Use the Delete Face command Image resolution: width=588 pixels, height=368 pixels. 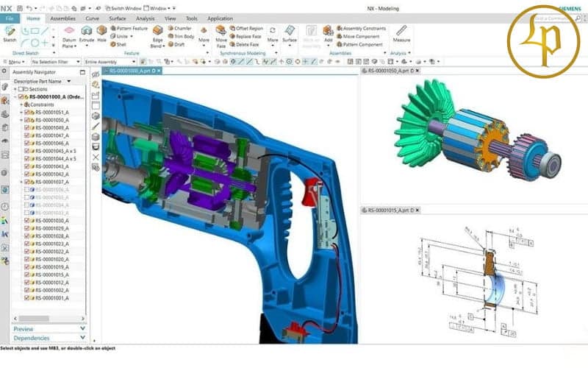pos(244,44)
